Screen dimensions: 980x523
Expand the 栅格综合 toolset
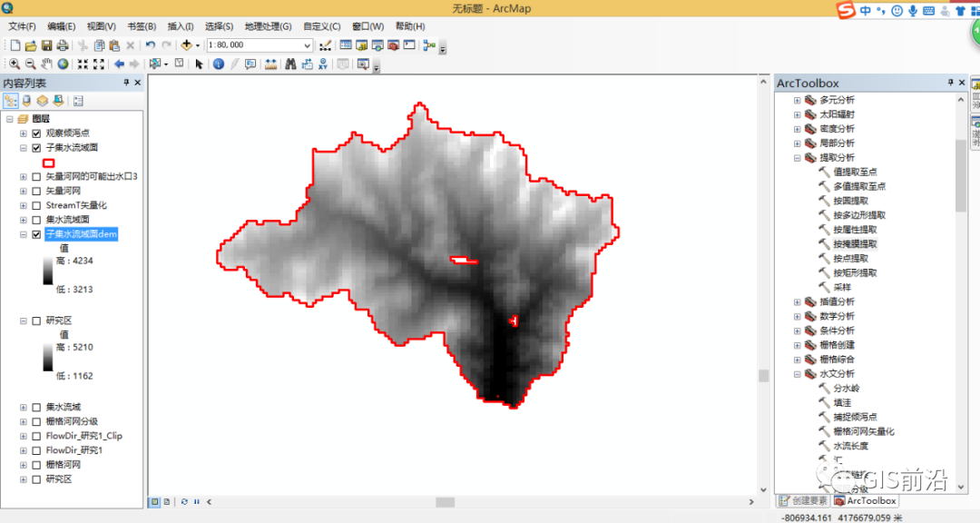[x=797, y=360]
